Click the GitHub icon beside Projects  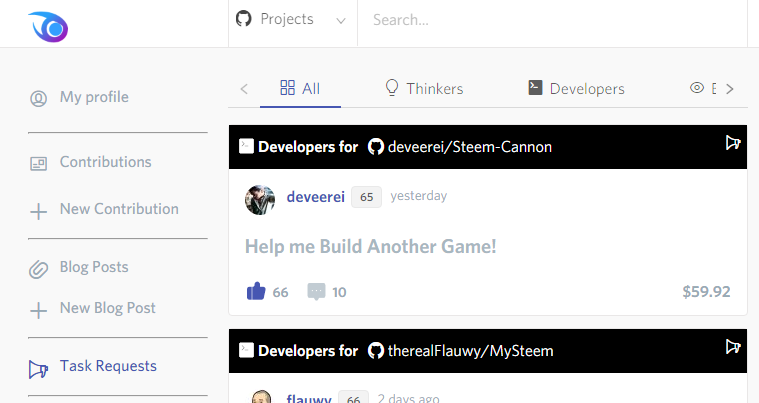click(x=243, y=19)
